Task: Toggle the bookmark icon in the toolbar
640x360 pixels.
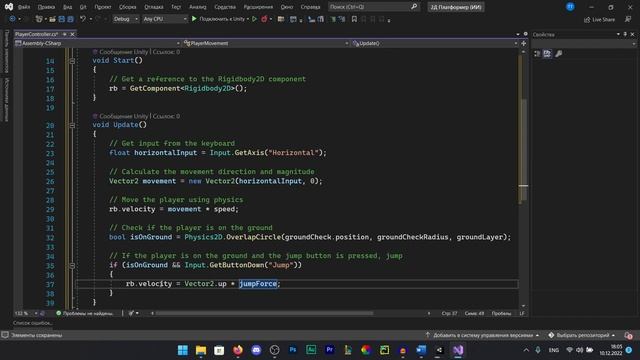Action: pyautogui.click(x=354, y=19)
